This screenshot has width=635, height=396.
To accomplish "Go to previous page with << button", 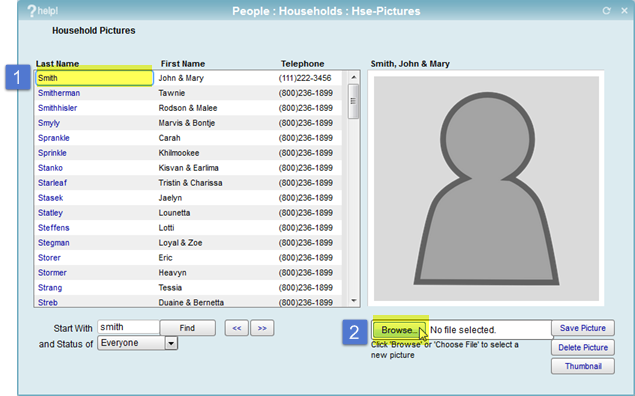I will [x=237, y=328].
